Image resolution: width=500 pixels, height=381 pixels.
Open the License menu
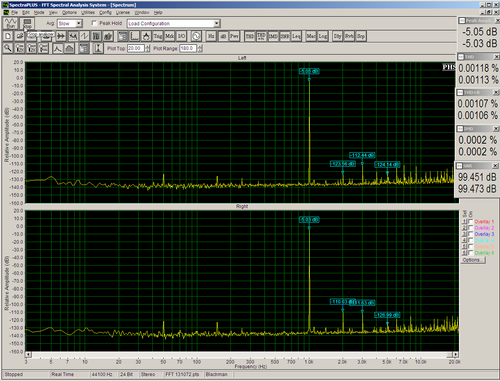[123, 12]
